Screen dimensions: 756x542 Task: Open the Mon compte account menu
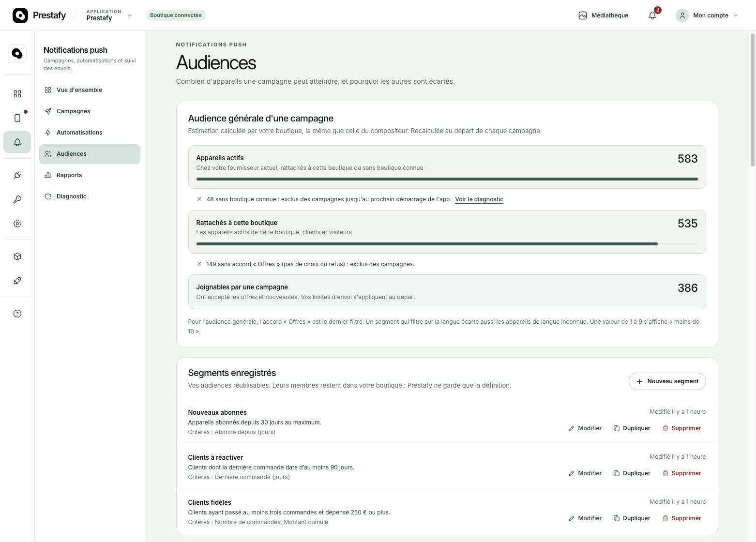point(707,15)
